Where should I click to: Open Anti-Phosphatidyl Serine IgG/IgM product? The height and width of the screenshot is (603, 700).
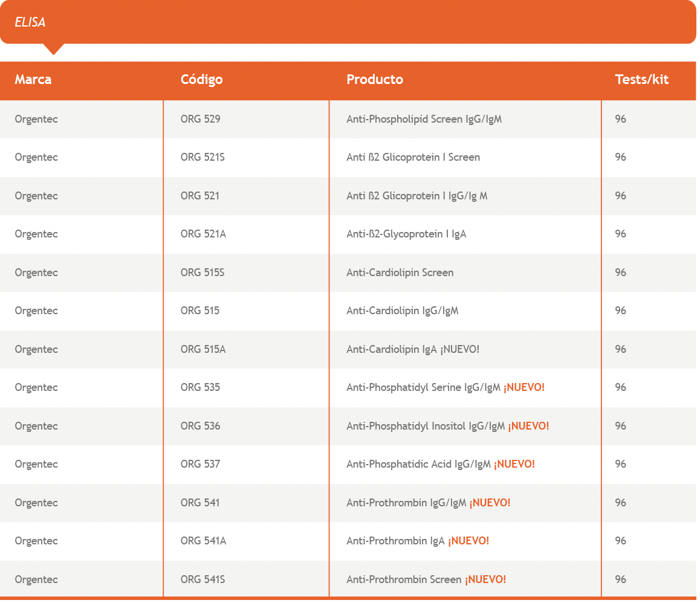(x=423, y=387)
